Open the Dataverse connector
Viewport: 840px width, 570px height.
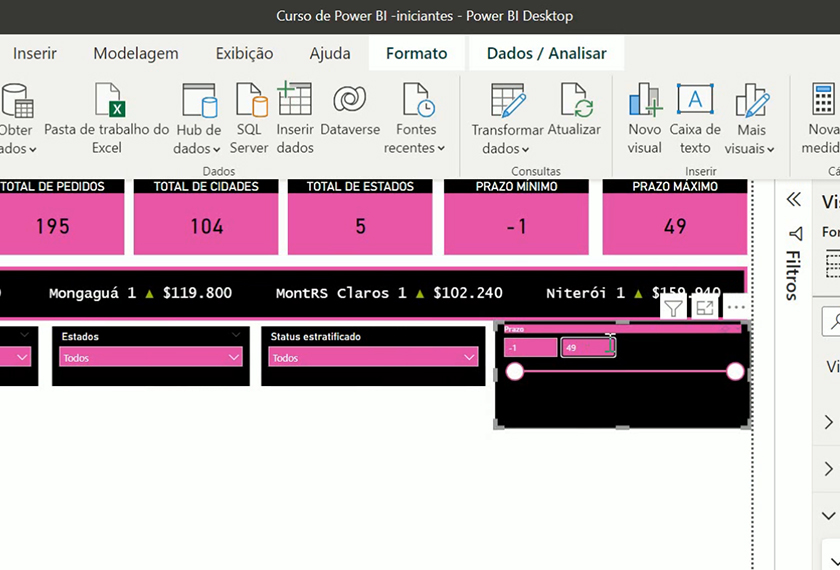[350, 102]
